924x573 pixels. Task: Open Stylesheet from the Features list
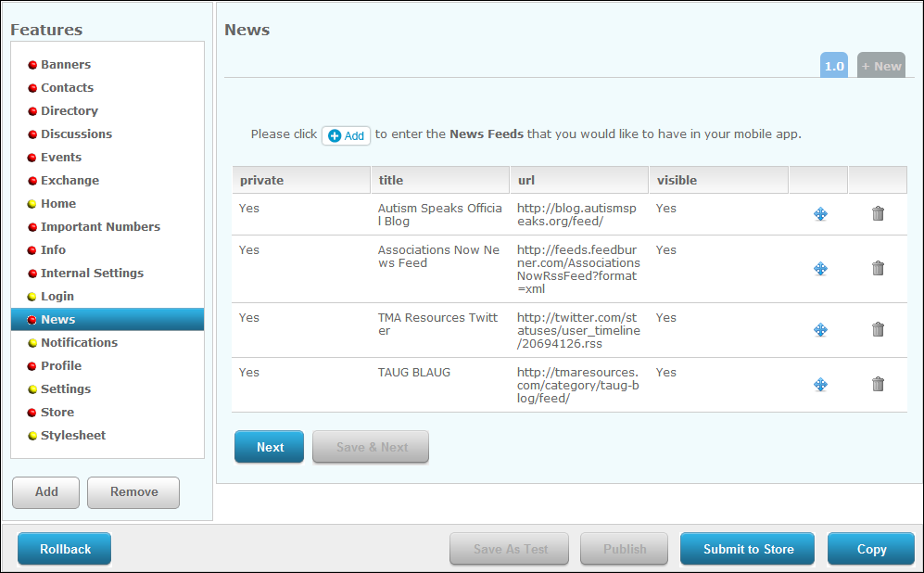coord(73,436)
